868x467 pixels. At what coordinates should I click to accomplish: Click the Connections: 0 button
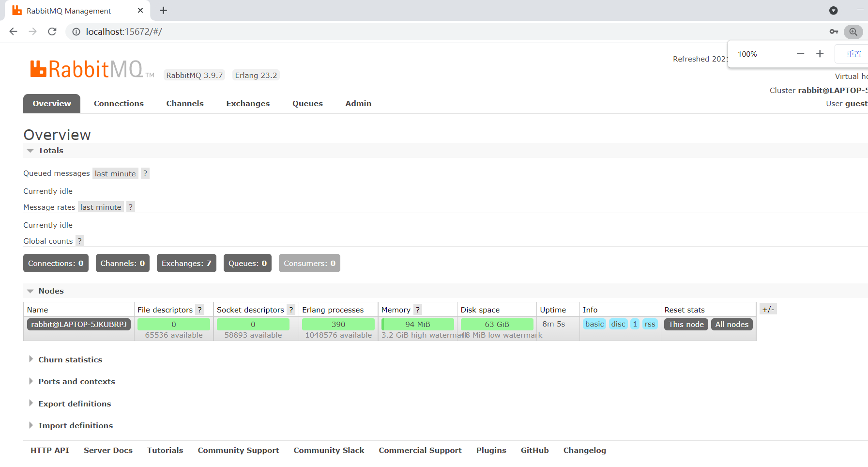(56, 263)
